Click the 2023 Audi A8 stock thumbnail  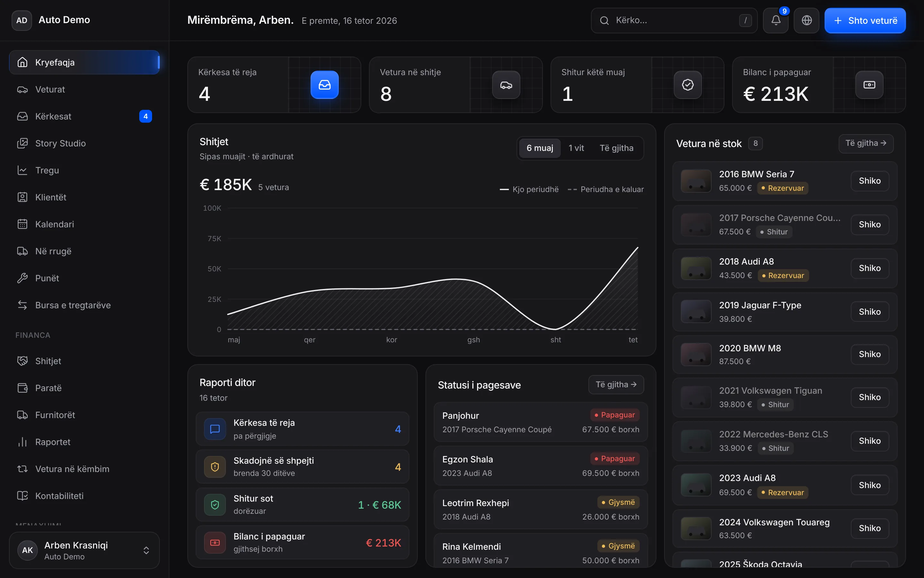tap(696, 485)
